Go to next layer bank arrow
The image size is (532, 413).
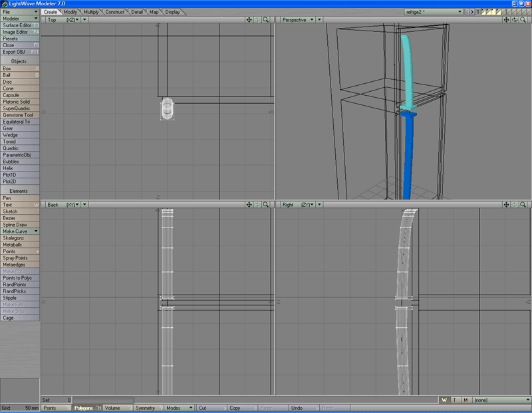click(x=472, y=12)
